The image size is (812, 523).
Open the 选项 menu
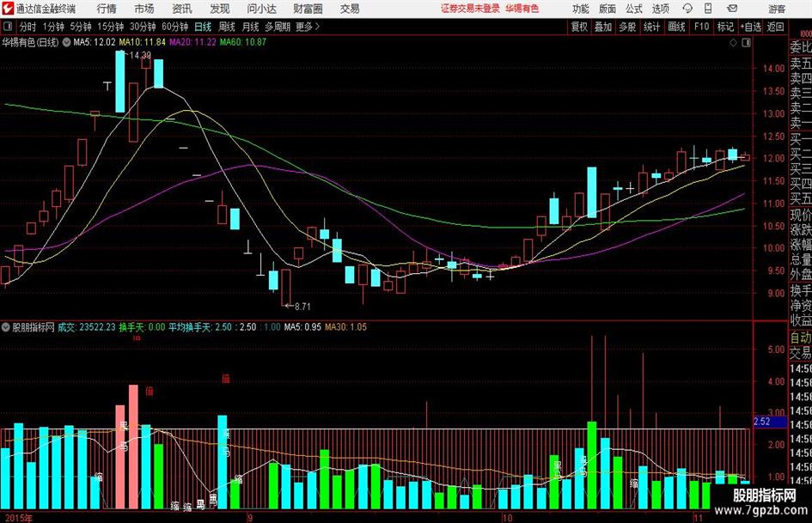660,9
